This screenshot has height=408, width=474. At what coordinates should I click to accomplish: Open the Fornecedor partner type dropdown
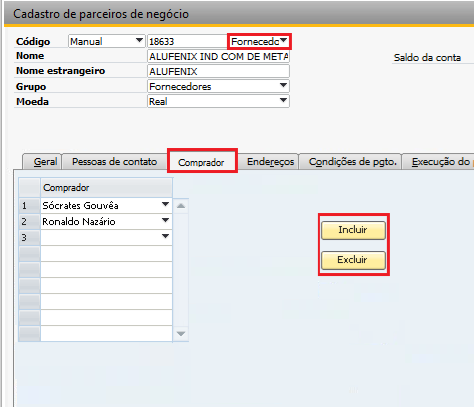pyautogui.click(x=283, y=41)
